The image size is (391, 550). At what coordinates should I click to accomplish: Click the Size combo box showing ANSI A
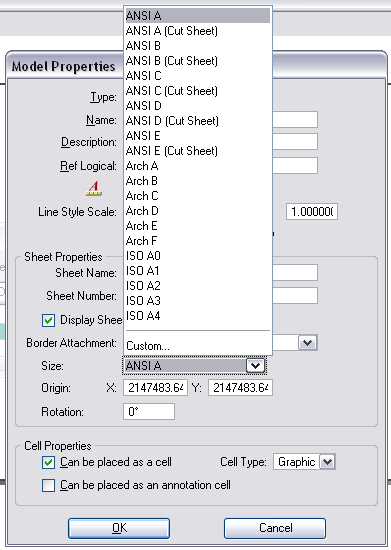[x=194, y=366]
